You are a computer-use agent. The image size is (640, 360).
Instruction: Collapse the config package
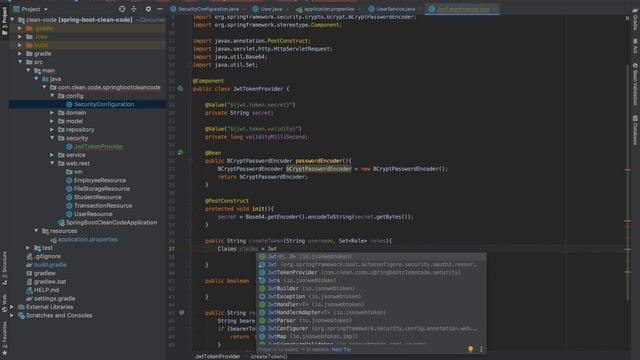coord(52,96)
